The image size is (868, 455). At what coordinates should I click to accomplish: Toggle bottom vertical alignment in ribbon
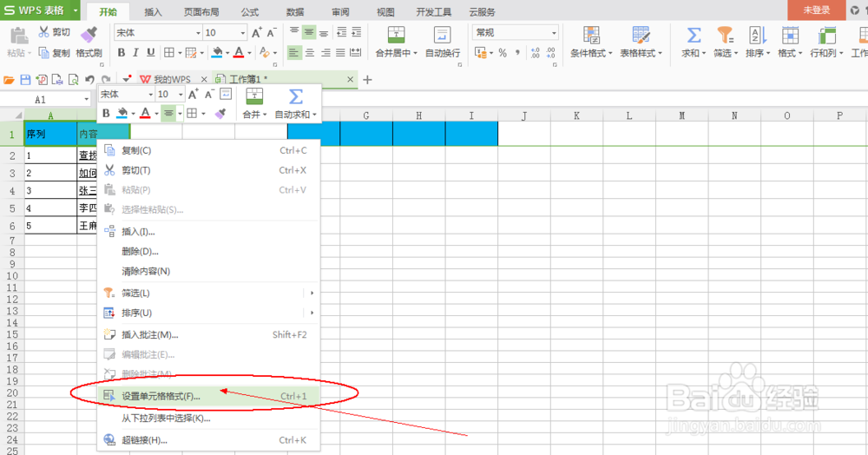(324, 33)
